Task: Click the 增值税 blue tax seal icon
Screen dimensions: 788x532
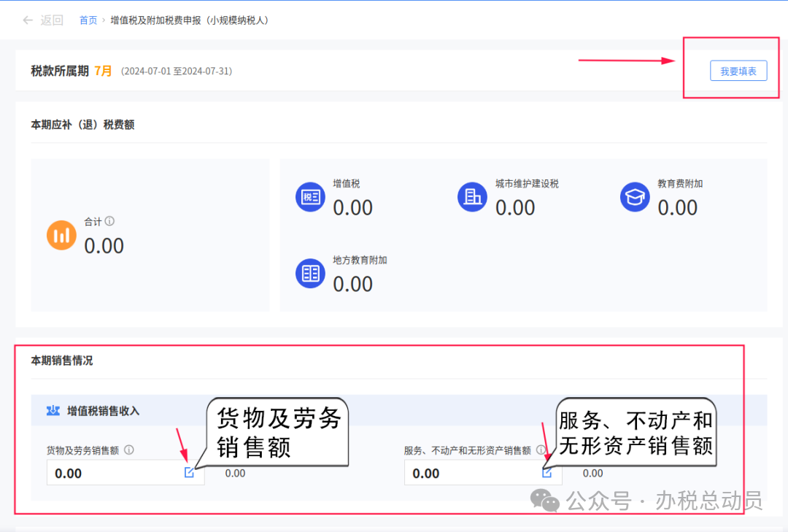Action: tap(310, 196)
